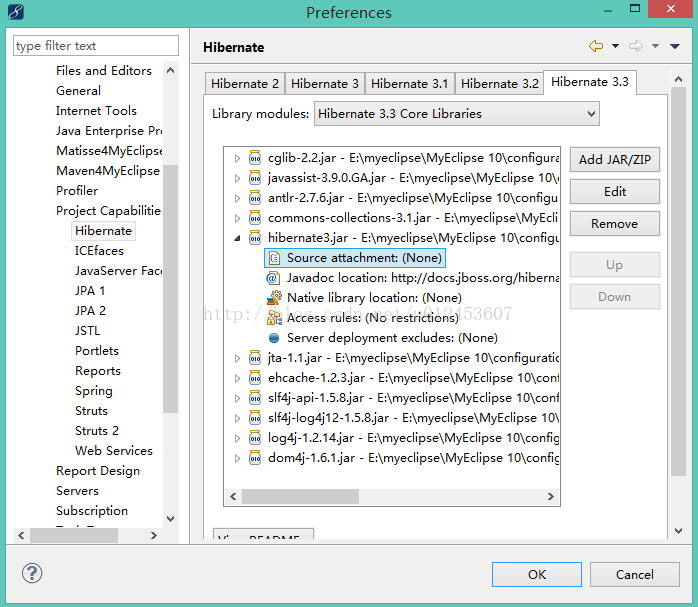Select the Profiler category
This screenshot has height=607, width=698.
coord(77,191)
